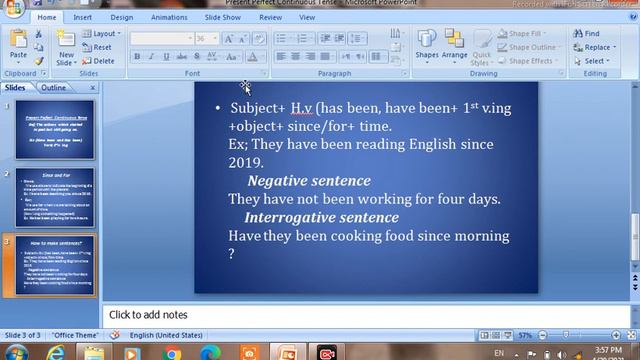Screen dimensions: 640x360
Task: Open Internet Explorer from taskbar
Action: coord(55,353)
